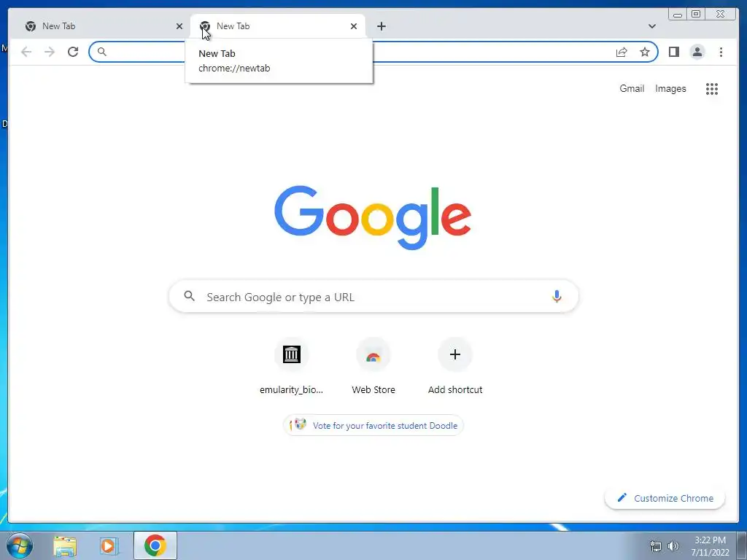Image resolution: width=747 pixels, height=560 pixels.
Task: Click the magnifier icon in the address bar
Action: click(101, 52)
